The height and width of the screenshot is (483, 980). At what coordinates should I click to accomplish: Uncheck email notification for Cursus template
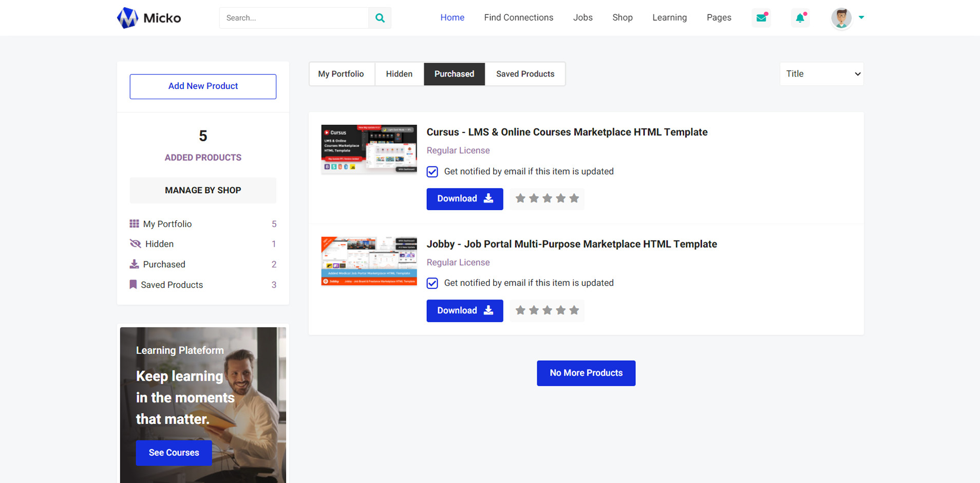[432, 172]
